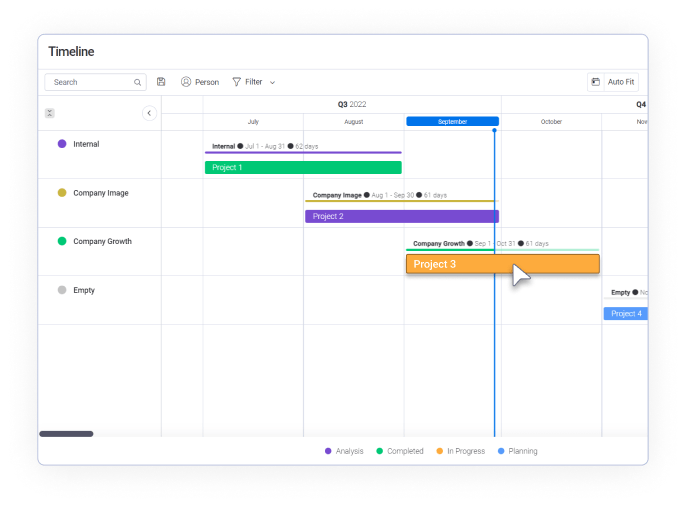Toggle the Analysis legend item

coord(344,451)
